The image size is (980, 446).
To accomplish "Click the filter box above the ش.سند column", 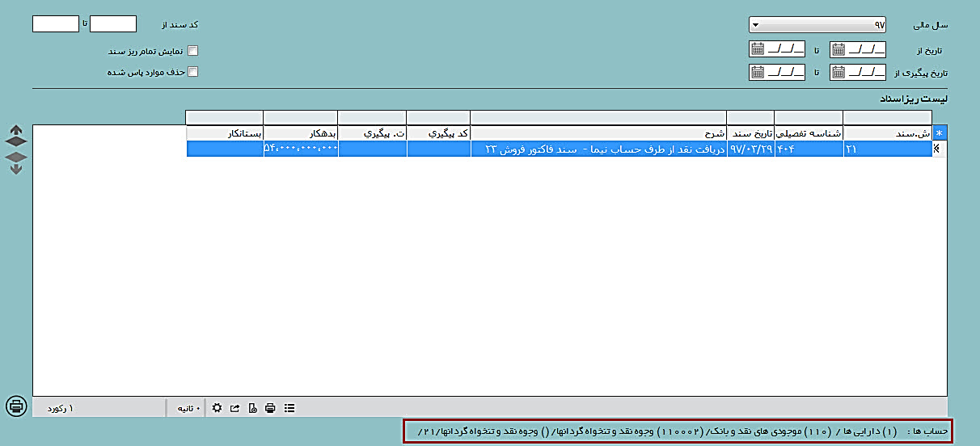I will pos(887,117).
